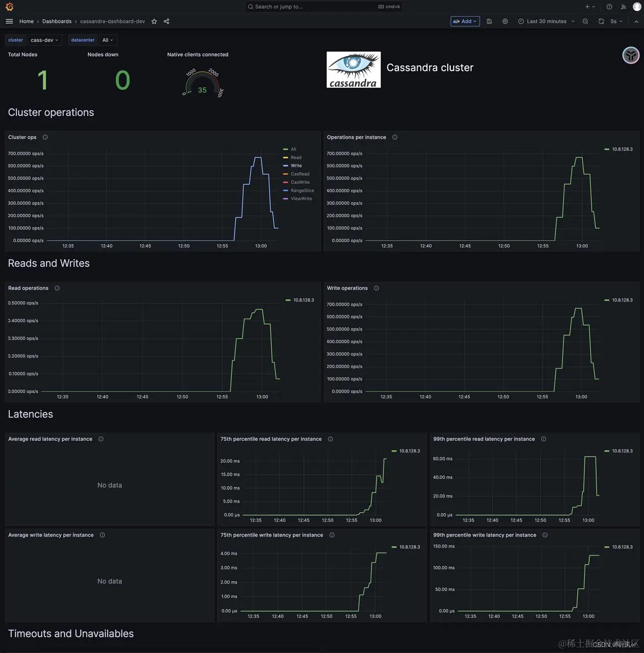Open 75th percentile read latency panel title
This screenshot has width=644, height=653.
tap(271, 439)
